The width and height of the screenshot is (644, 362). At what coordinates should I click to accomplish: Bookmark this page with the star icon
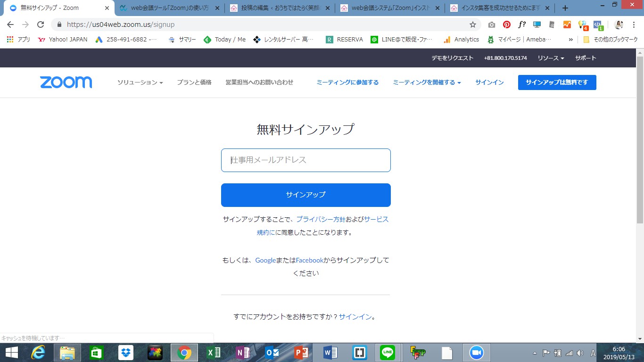click(x=473, y=25)
